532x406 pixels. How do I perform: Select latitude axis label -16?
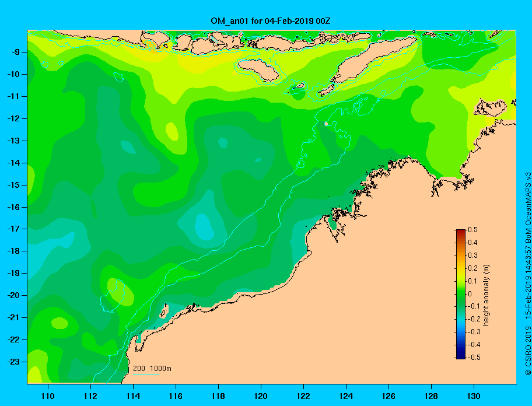click(13, 207)
